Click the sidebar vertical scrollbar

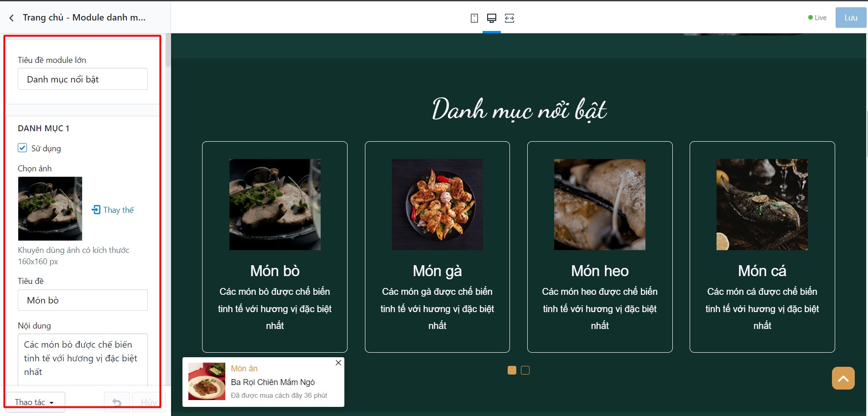pyautogui.click(x=168, y=50)
